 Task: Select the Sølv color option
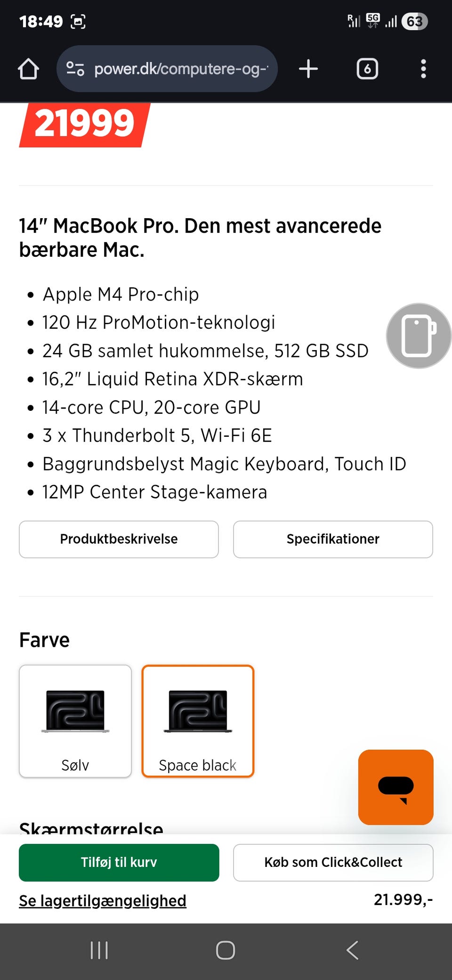75,721
